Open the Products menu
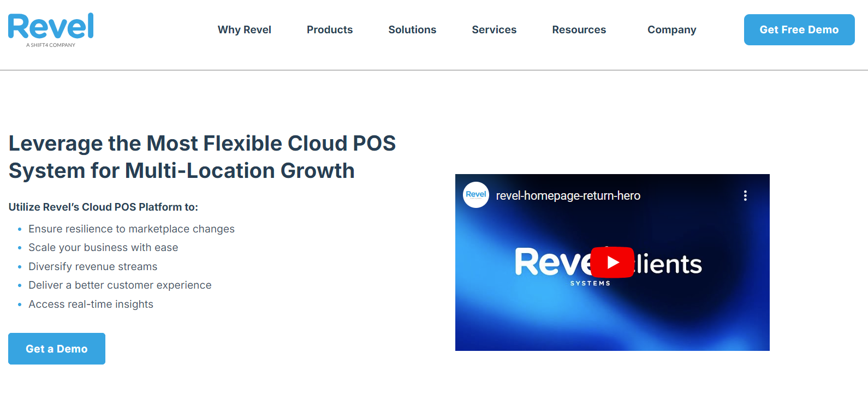868x400 pixels. tap(330, 29)
